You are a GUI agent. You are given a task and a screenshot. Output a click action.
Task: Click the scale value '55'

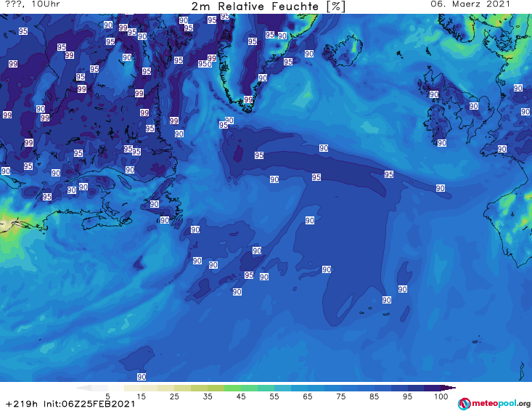point(274,396)
